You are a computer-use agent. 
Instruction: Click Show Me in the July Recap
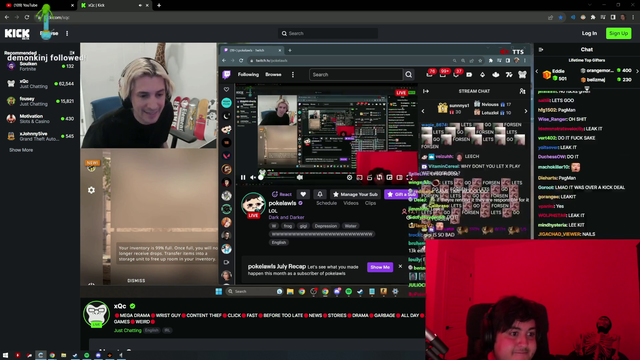pos(380,267)
